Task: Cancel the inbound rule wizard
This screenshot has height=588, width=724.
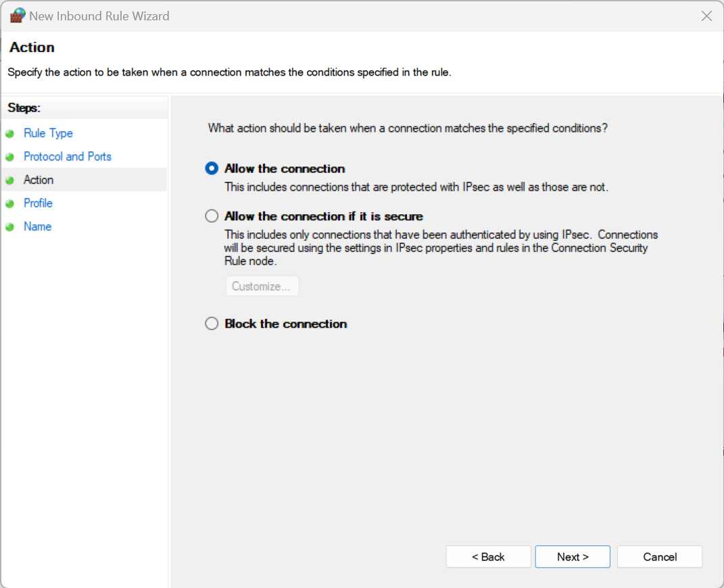Action: (x=660, y=557)
